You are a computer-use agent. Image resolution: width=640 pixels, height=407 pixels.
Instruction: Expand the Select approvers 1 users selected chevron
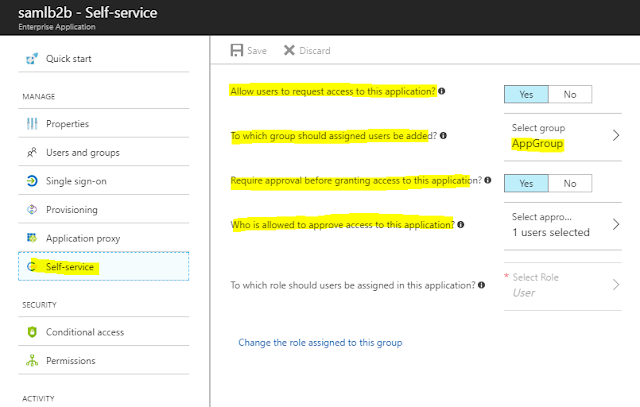[x=617, y=224]
